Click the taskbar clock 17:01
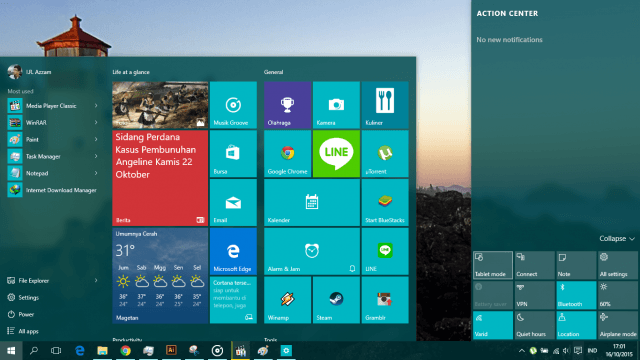The width and height of the screenshot is (640, 360). pyautogui.click(x=619, y=351)
